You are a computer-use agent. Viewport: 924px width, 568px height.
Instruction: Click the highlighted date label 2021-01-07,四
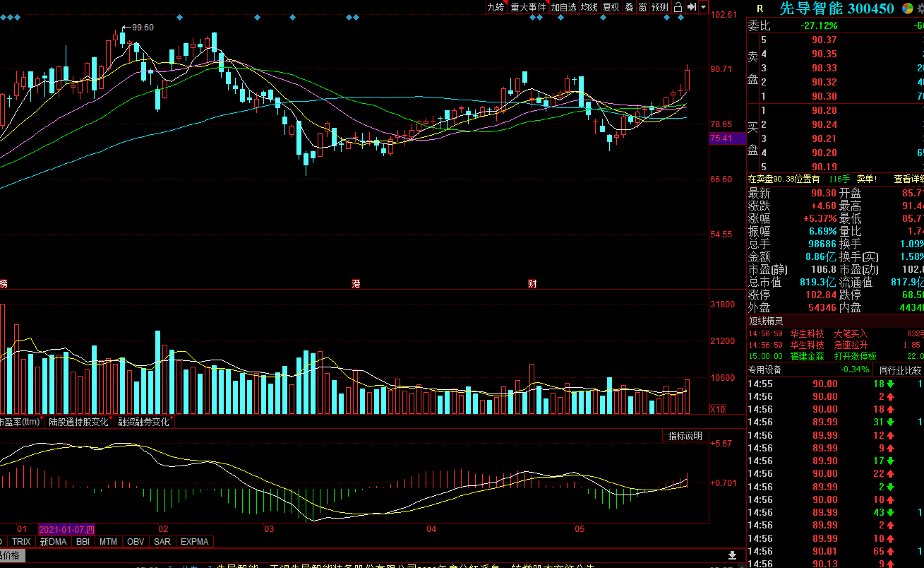(x=66, y=529)
